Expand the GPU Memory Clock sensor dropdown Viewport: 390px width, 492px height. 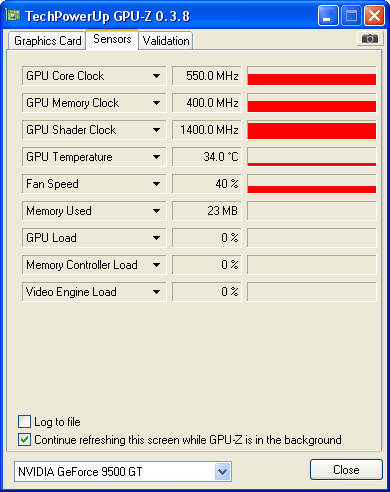click(x=156, y=103)
